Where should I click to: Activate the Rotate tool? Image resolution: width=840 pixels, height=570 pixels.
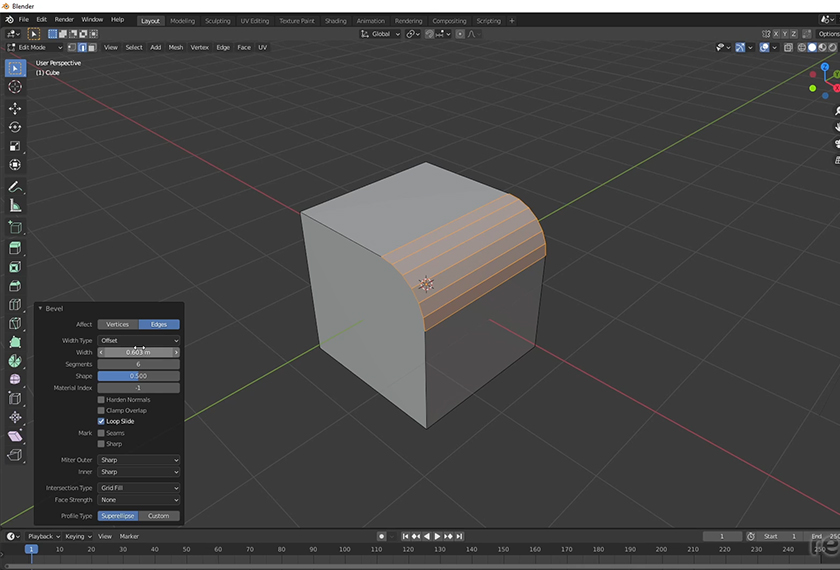tap(15, 127)
